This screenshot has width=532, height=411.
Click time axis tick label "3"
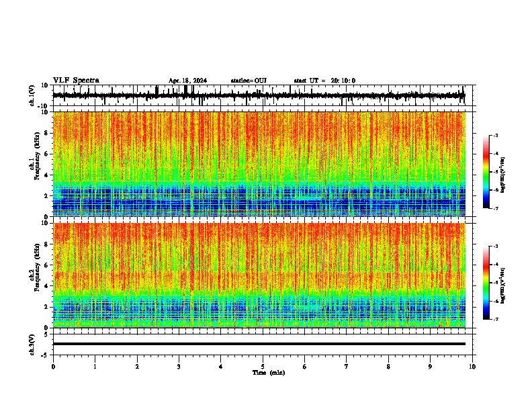pyautogui.click(x=179, y=367)
